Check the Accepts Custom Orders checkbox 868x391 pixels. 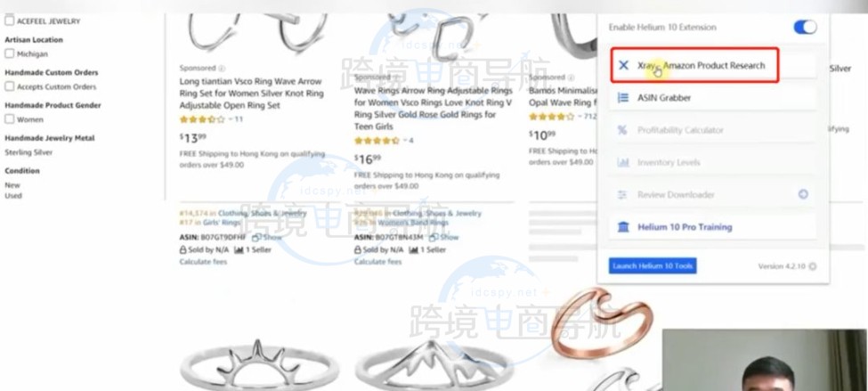[10, 86]
